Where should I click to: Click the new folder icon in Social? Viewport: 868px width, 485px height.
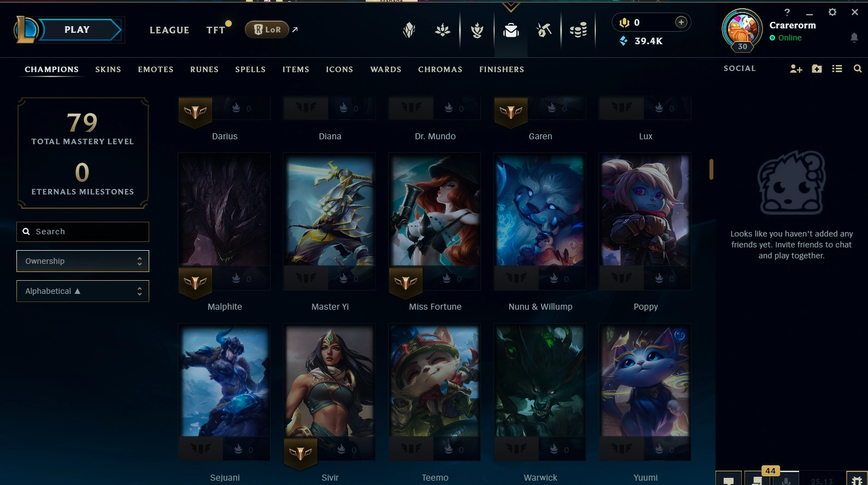(817, 69)
